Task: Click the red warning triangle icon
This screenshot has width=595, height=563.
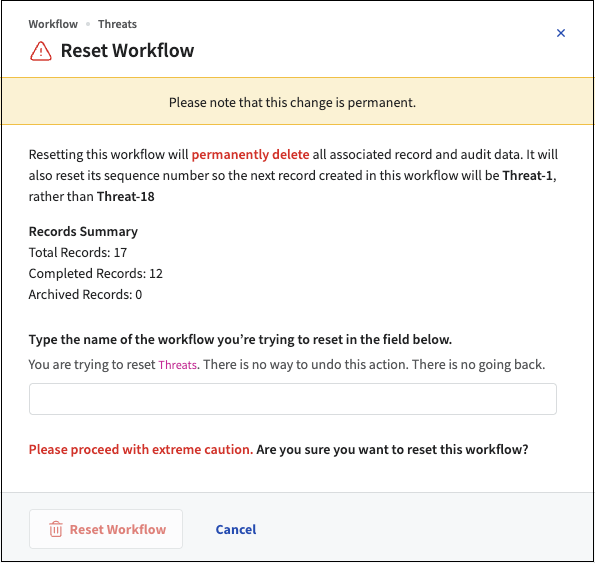Action: point(41,51)
